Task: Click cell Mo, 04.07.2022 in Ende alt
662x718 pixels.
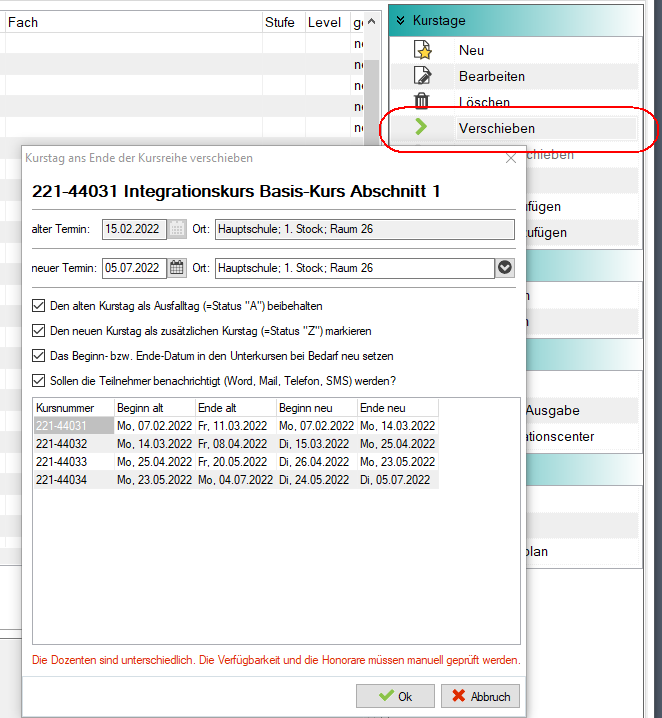Action: (x=235, y=480)
